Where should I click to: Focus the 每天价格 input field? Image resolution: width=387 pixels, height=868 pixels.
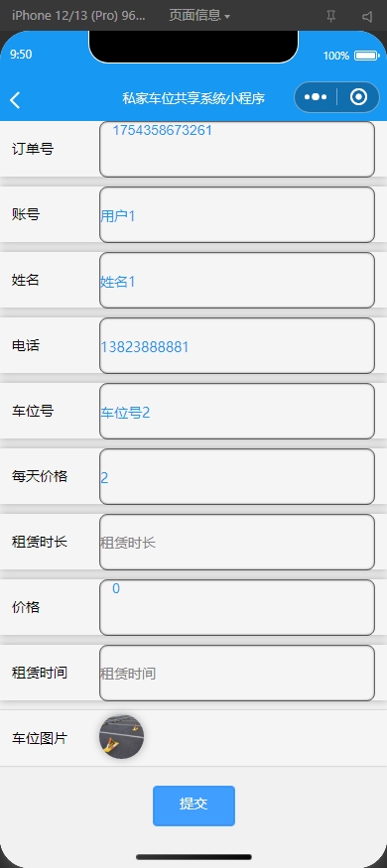click(x=237, y=476)
